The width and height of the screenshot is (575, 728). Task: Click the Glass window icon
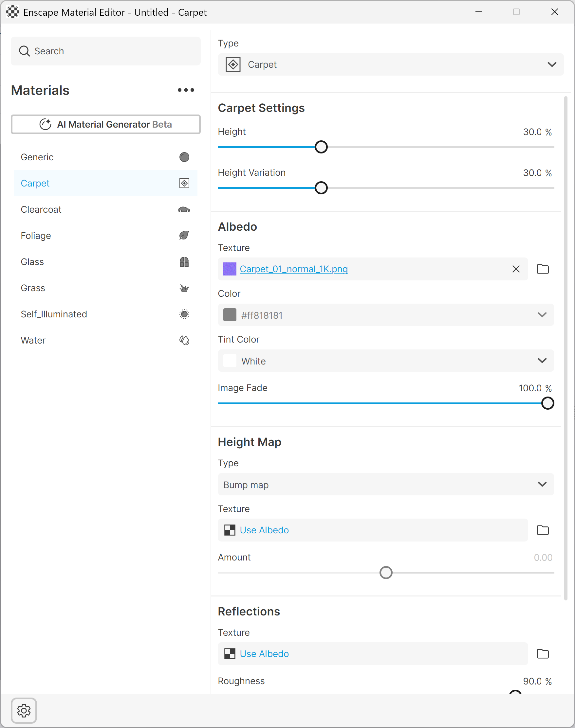pos(184,262)
